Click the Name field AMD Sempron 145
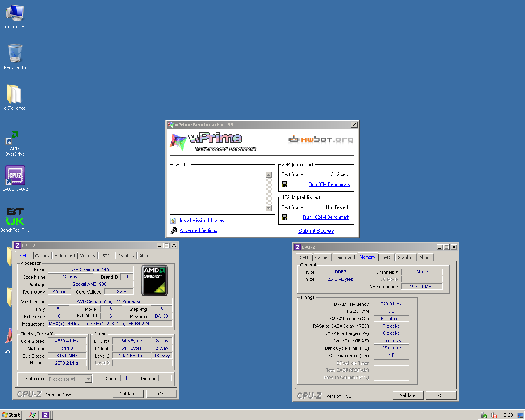525x420 pixels. click(x=91, y=269)
